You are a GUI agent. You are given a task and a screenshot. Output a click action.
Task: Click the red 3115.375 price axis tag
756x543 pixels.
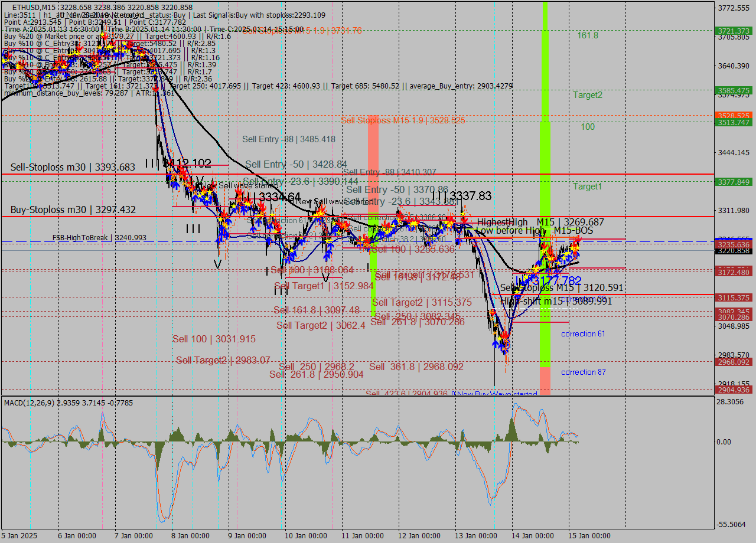pyautogui.click(x=733, y=297)
